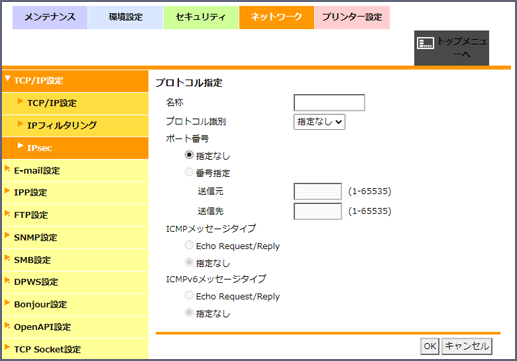The height and width of the screenshot is (361, 517).
Task: Open TCP Socket設定 in the sidebar
Action: point(75,349)
